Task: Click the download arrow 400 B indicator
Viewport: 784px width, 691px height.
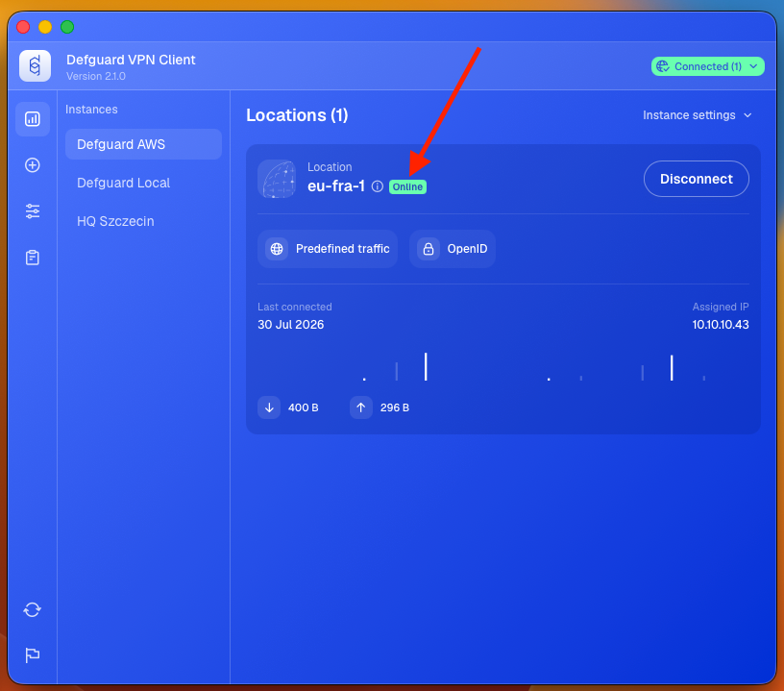Action: [289, 407]
